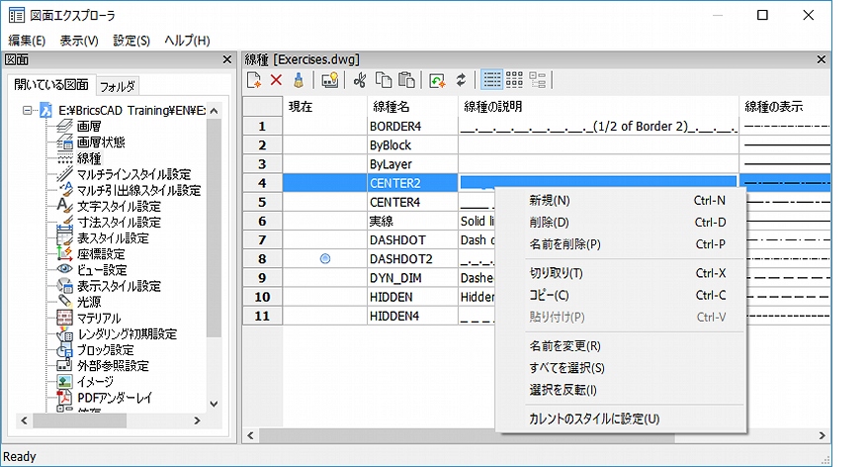
Task: Click the New linetype toolbar icon
Action: click(x=254, y=80)
